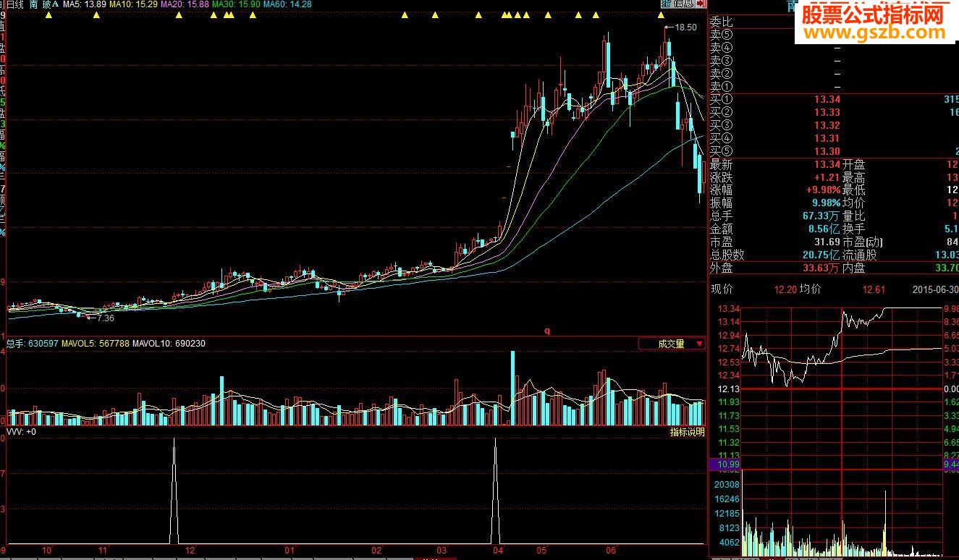Screen dimensions: 959x560
Task: Click the MA10: 15.29 indicator label
Action: click(133, 4)
